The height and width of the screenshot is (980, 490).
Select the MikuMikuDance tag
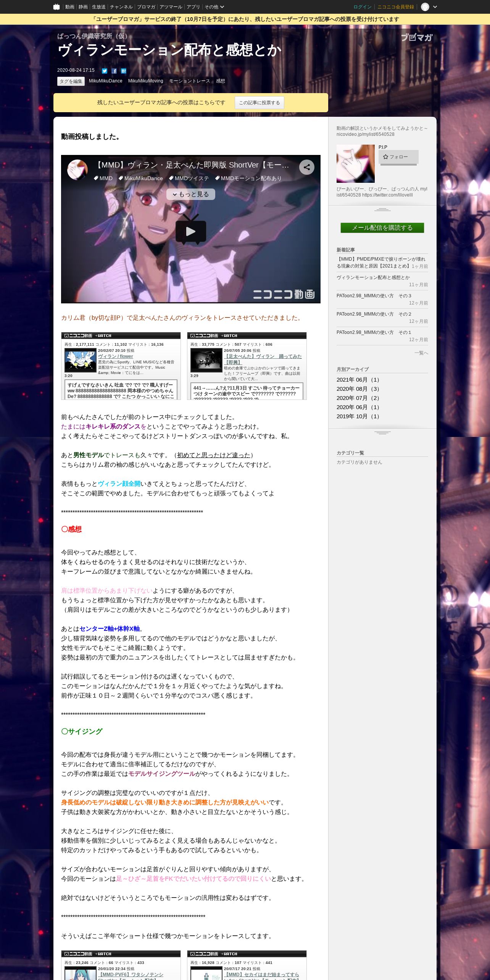tap(106, 81)
